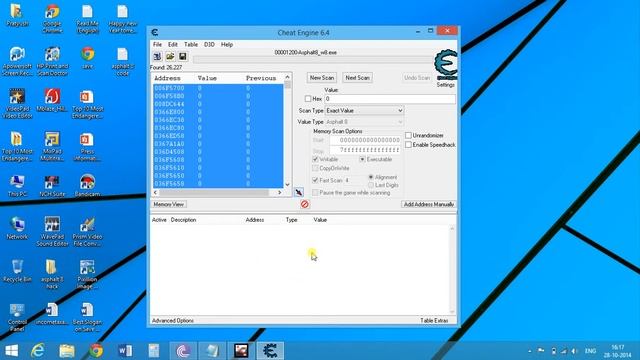Open the asphalt 8 hack folder
The width and height of the screenshot is (640, 360).
52,274
